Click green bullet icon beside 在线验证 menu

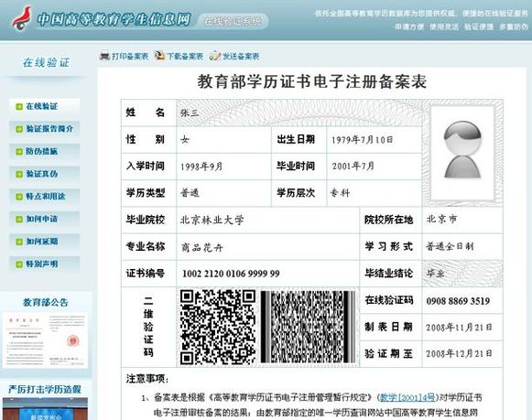pos(19,107)
